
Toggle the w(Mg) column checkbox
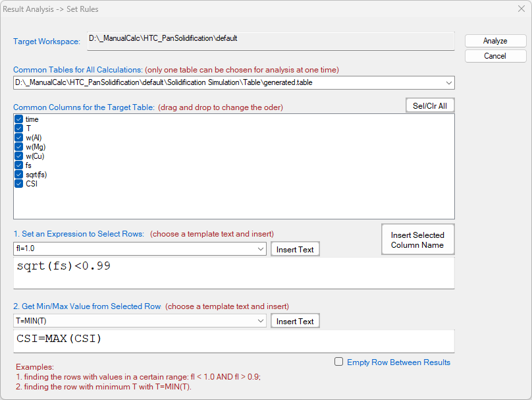(19, 147)
